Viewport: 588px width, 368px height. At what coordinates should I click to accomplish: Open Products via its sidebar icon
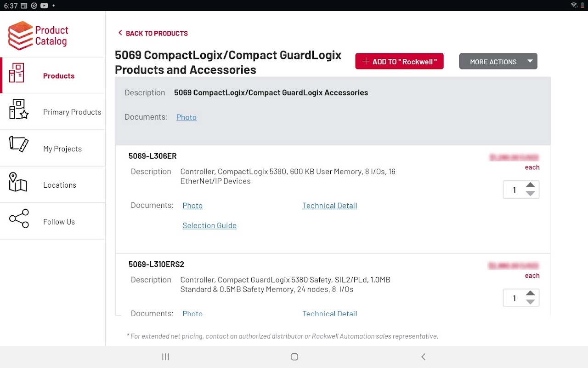17,74
